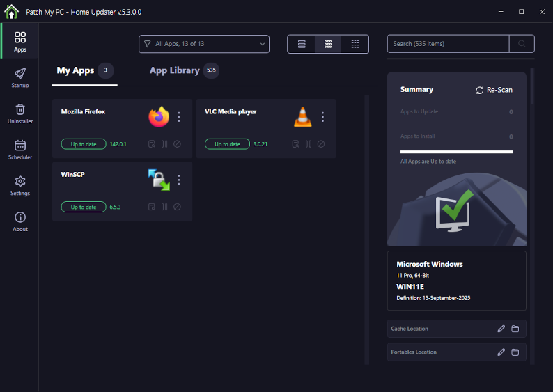Switch to the My Apps tab
This screenshot has height=392, width=553.
tap(85, 70)
